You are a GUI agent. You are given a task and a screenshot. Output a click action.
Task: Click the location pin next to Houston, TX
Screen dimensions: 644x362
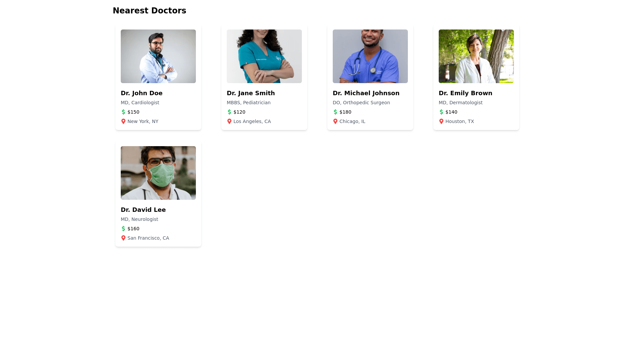click(x=441, y=121)
